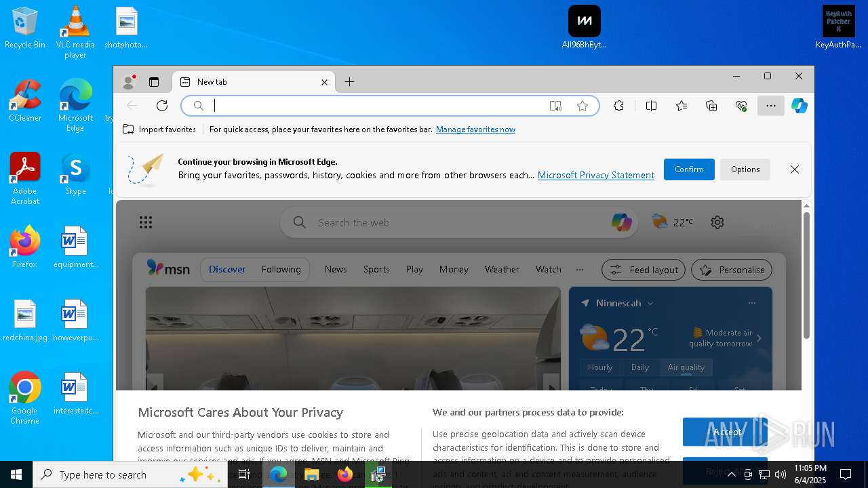Open the volume control in tray

780,474
